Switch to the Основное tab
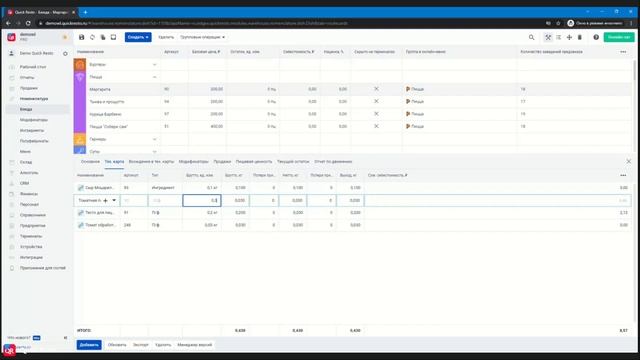 point(90,162)
